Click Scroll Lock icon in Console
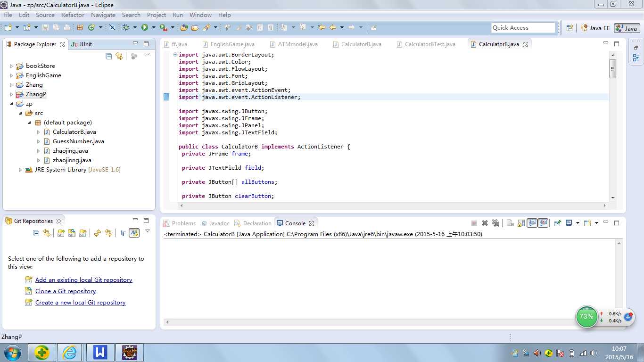Screen dimensions: 644x362 [521, 223]
